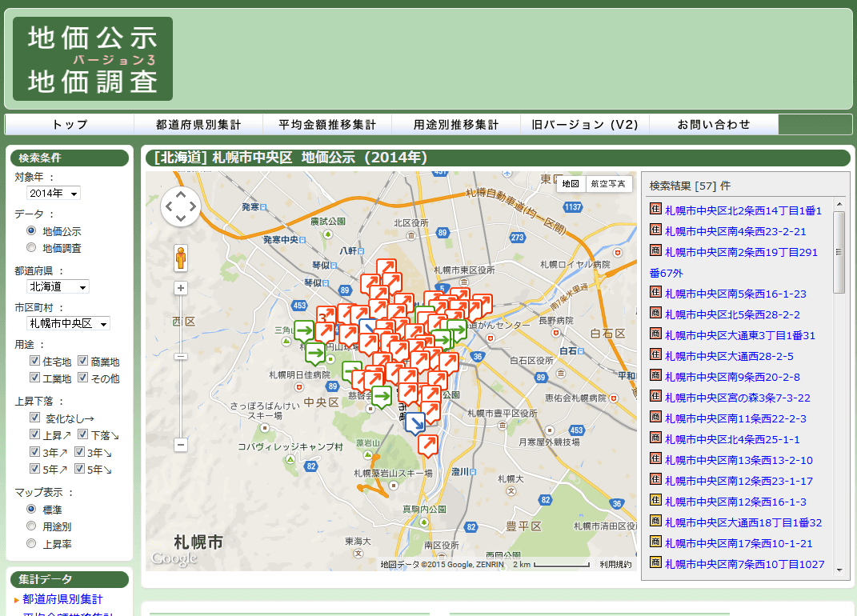Click 都道府県別集計 link under 集計データ

coord(62,599)
